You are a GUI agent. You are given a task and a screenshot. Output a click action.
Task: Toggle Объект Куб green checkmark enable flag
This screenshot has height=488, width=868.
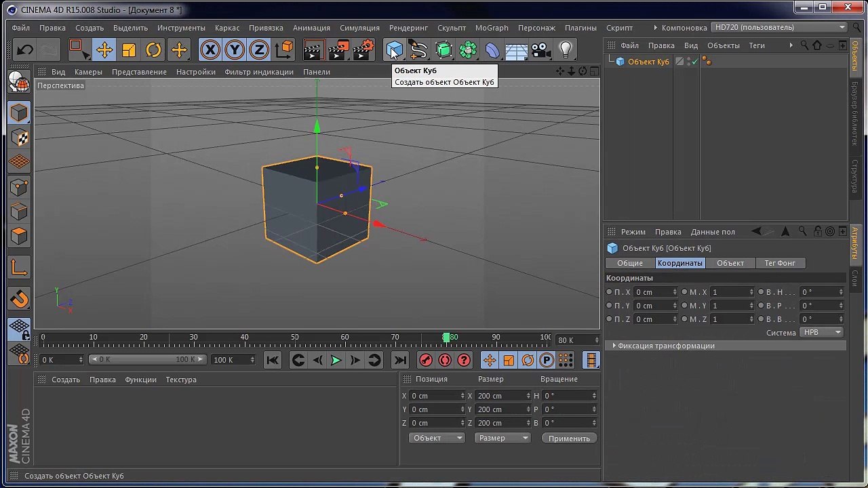(694, 62)
